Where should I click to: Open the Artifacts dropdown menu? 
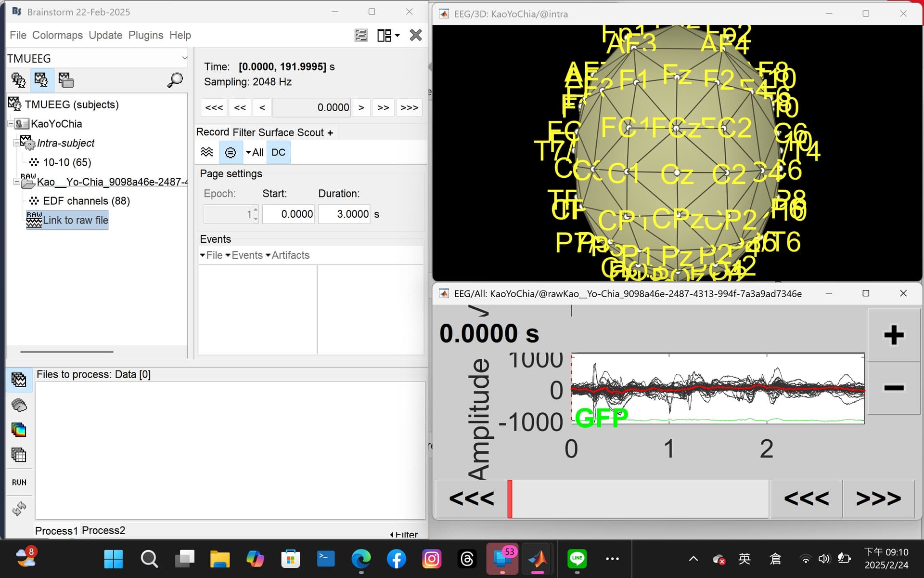point(287,255)
